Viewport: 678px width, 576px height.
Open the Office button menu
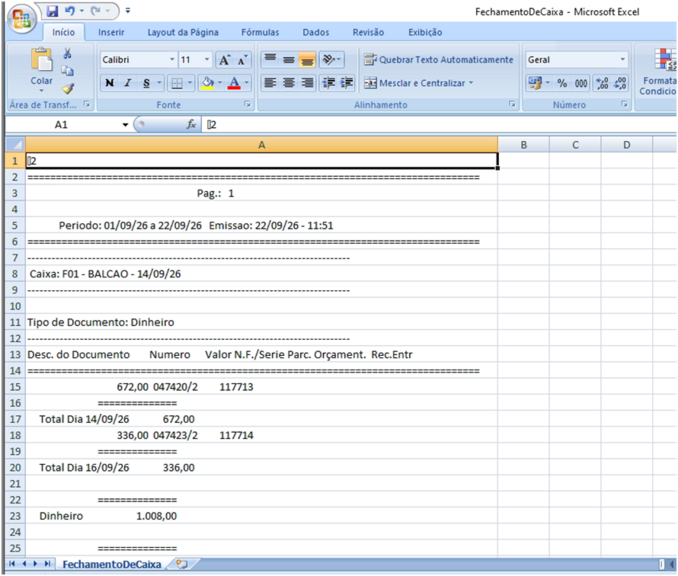coord(22,19)
